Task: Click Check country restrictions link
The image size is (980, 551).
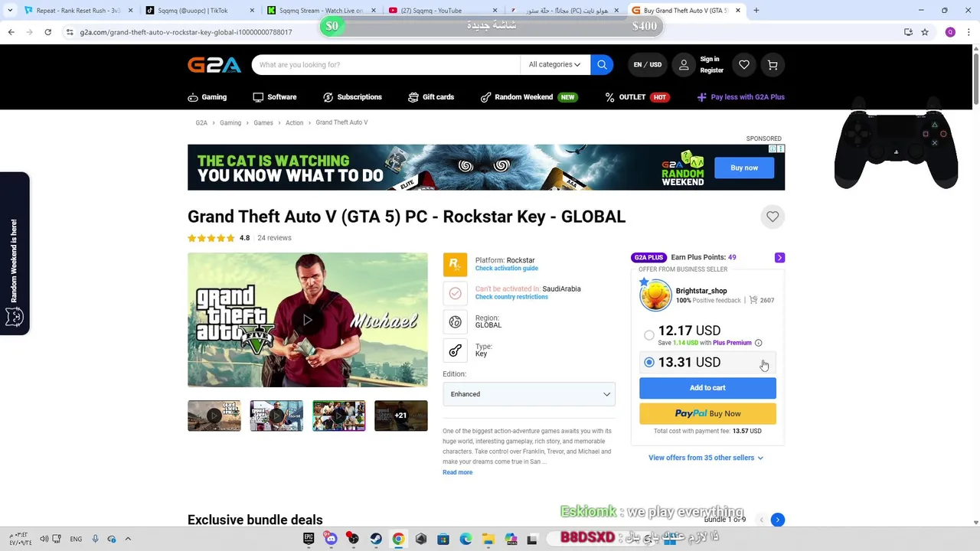Action: pyautogui.click(x=511, y=297)
